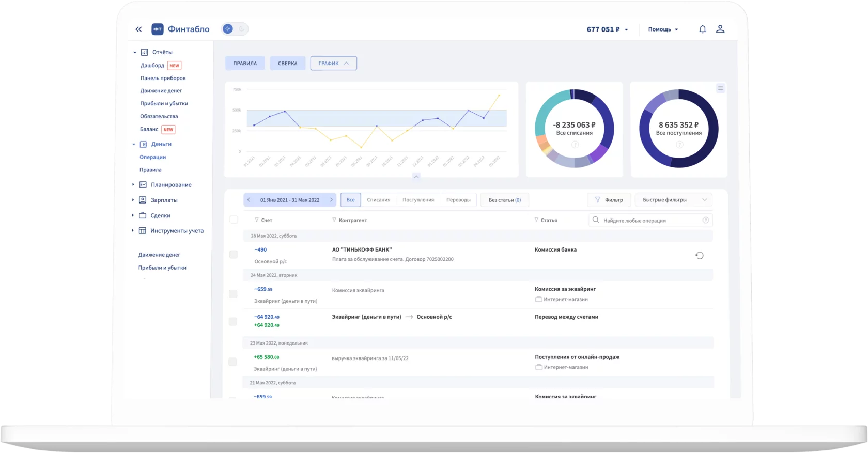Screen dimensions: 868x453
Task: Open Правила under Деньги
Action: tap(150, 170)
